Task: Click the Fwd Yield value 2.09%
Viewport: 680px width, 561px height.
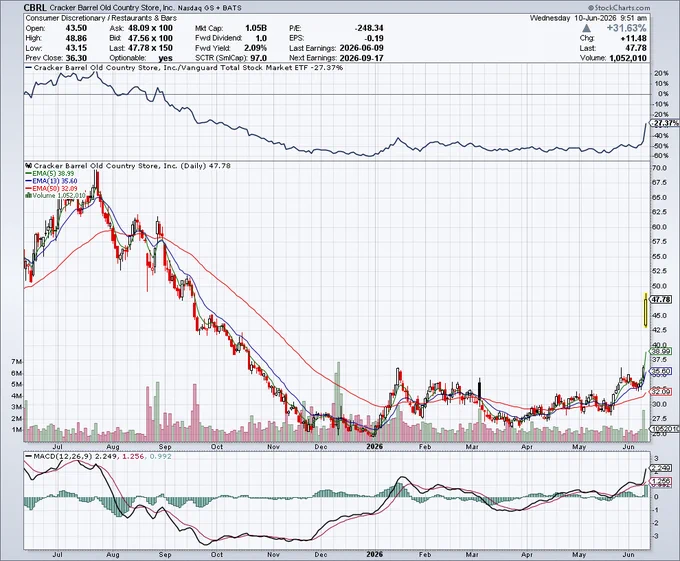Action: [x=255, y=48]
